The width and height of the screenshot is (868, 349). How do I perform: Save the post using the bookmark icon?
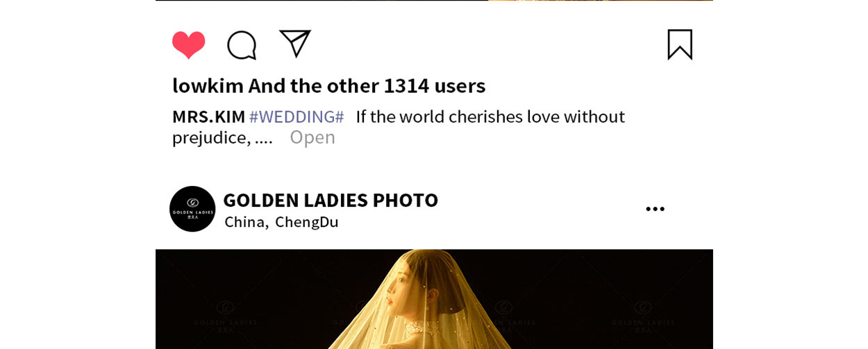click(x=680, y=44)
